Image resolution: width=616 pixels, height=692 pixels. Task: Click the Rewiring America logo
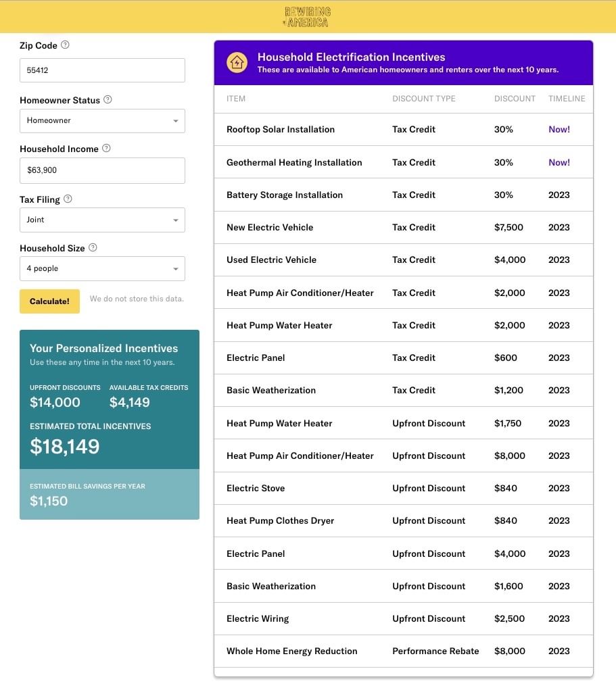pyautogui.click(x=308, y=17)
